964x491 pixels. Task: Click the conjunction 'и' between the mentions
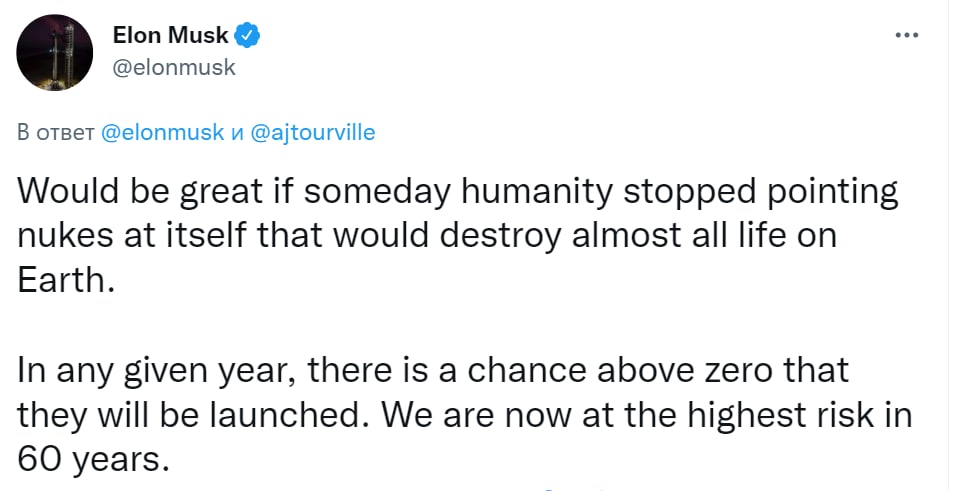point(237,132)
